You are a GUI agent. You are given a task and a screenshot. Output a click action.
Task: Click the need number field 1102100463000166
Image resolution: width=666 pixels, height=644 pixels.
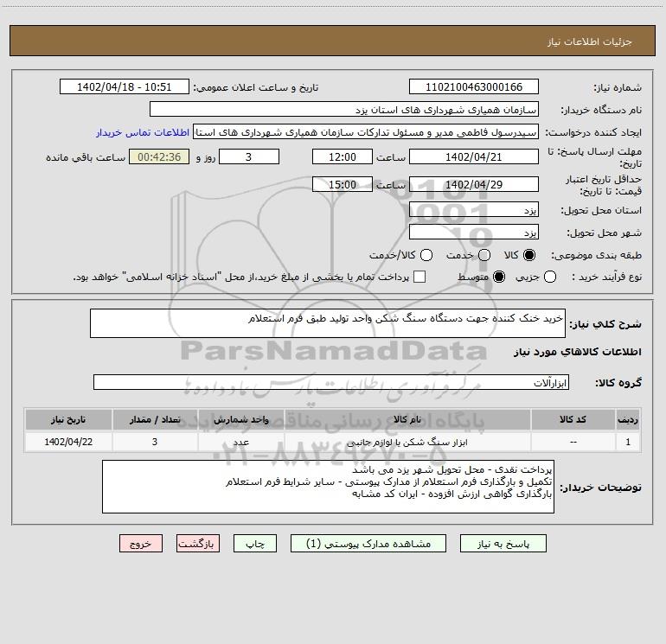click(x=474, y=87)
